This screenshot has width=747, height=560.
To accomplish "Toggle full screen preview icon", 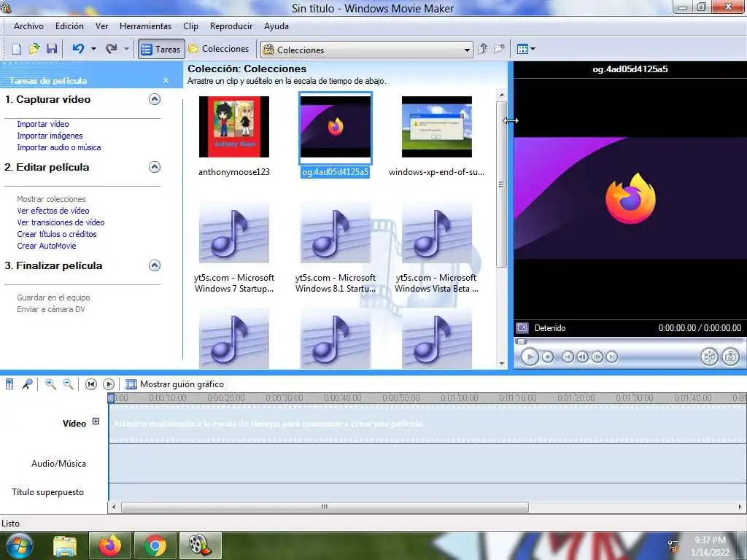I will (522, 328).
